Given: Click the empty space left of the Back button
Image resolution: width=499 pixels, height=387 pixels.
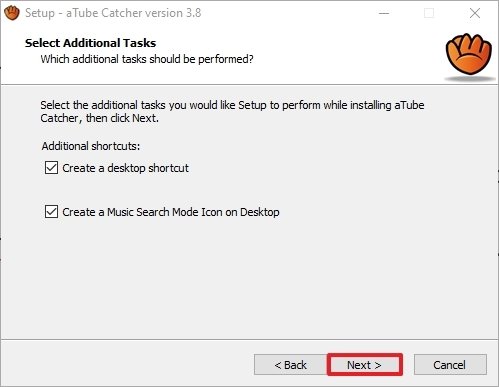Looking at the screenshot, I should coord(127,365).
